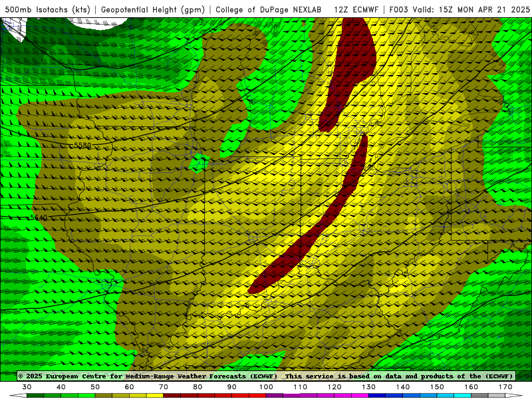Pick the gray swatch right of 160
The image size is (532, 399).
tap(479, 396)
